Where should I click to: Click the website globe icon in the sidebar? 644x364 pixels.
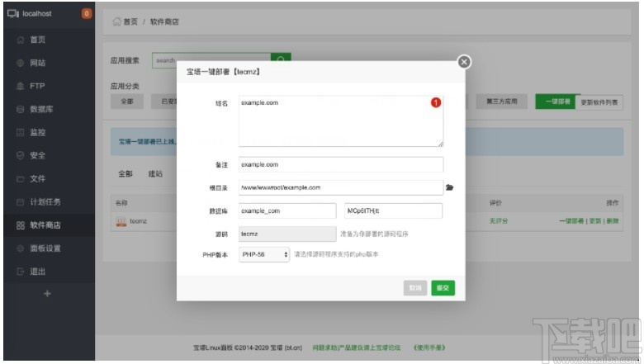(x=21, y=63)
